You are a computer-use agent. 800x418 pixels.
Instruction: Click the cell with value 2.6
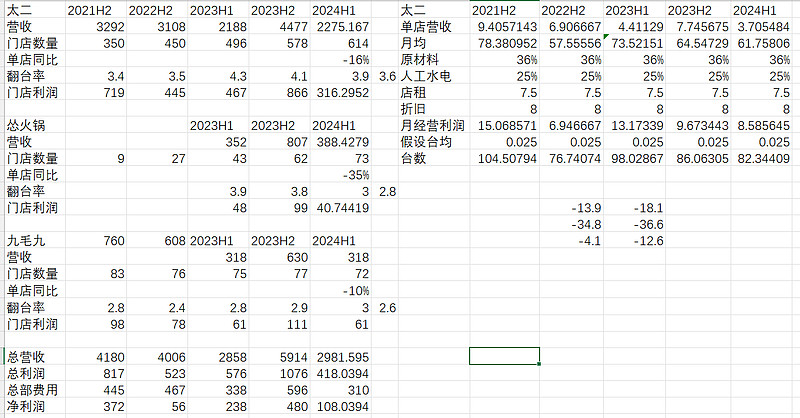[385, 308]
